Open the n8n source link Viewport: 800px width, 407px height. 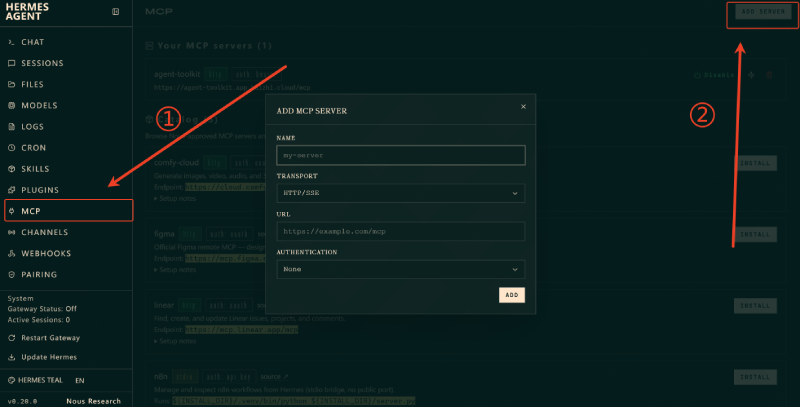click(x=274, y=376)
